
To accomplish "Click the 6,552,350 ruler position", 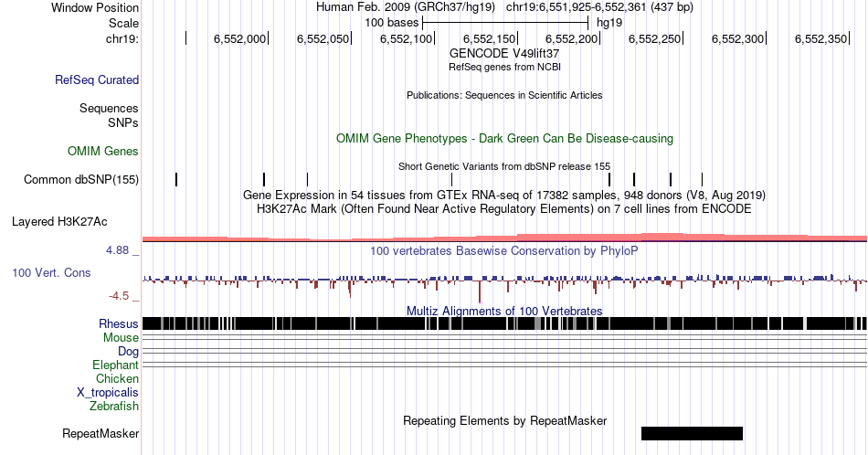I will (821, 38).
